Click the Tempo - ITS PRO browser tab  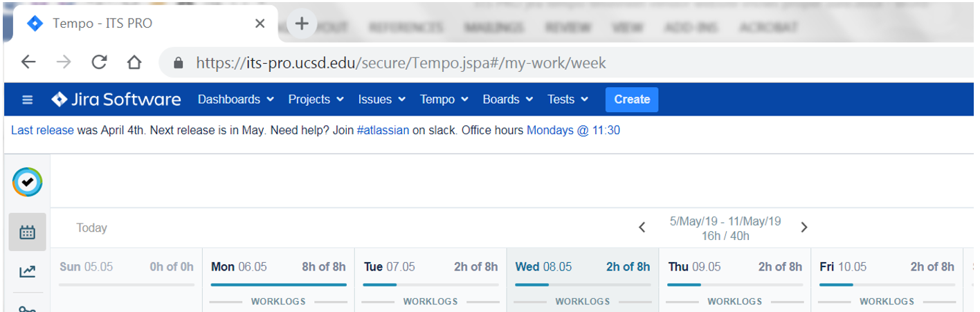click(145, 24)
